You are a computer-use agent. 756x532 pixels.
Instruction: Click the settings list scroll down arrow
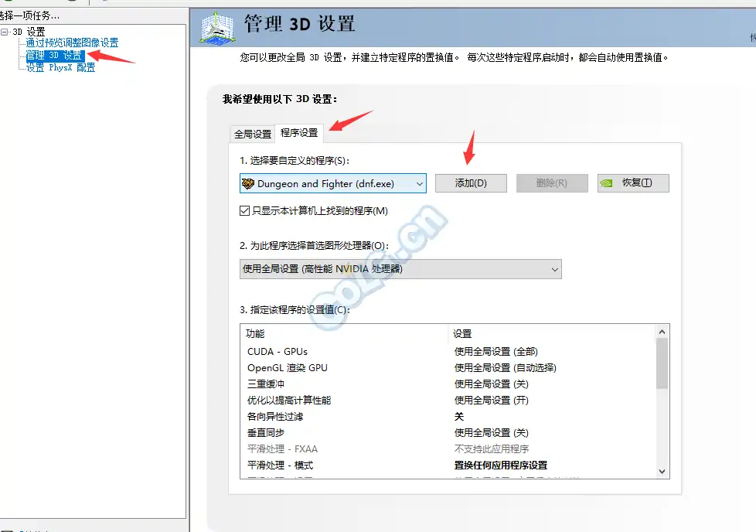tap(662, 471)
